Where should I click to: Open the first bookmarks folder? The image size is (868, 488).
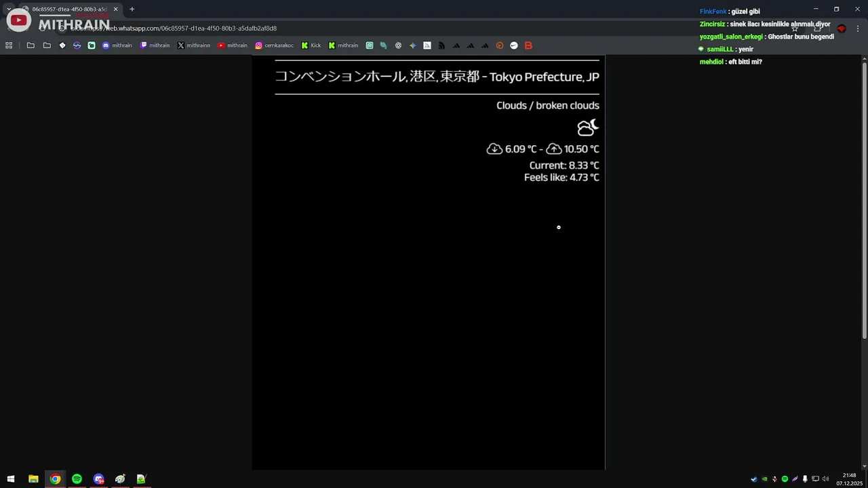31,45
